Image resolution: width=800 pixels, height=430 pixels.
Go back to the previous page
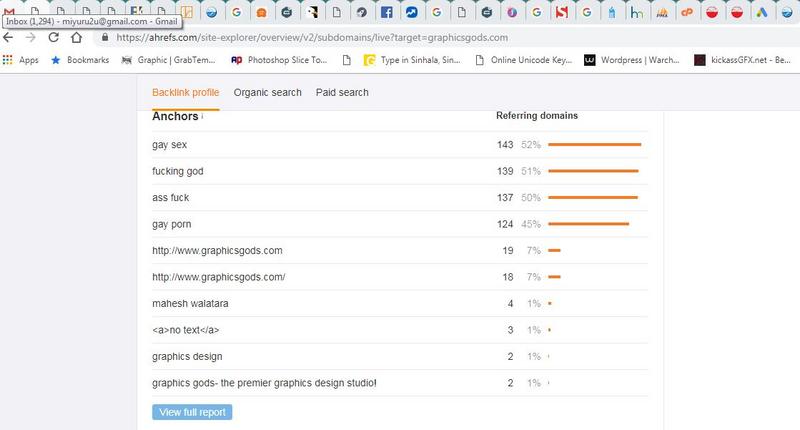coord(8,37)
